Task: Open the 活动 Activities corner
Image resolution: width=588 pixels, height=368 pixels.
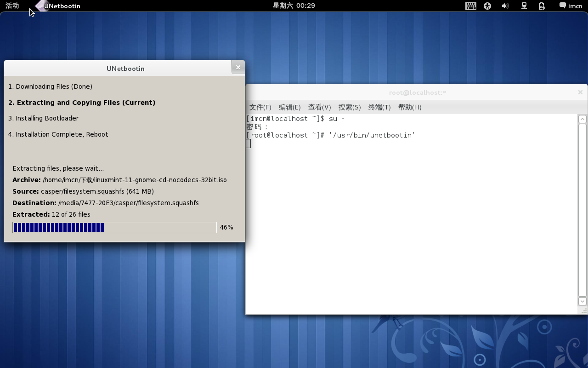Action: tap(11, 6)
